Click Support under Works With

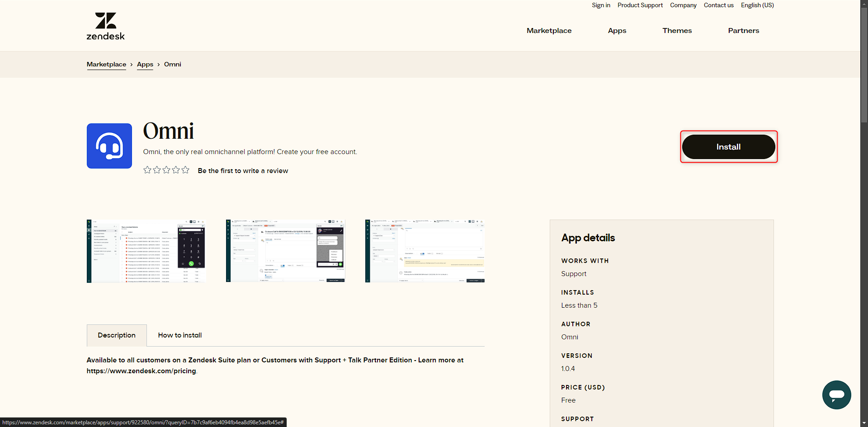(x=574, y=274)
